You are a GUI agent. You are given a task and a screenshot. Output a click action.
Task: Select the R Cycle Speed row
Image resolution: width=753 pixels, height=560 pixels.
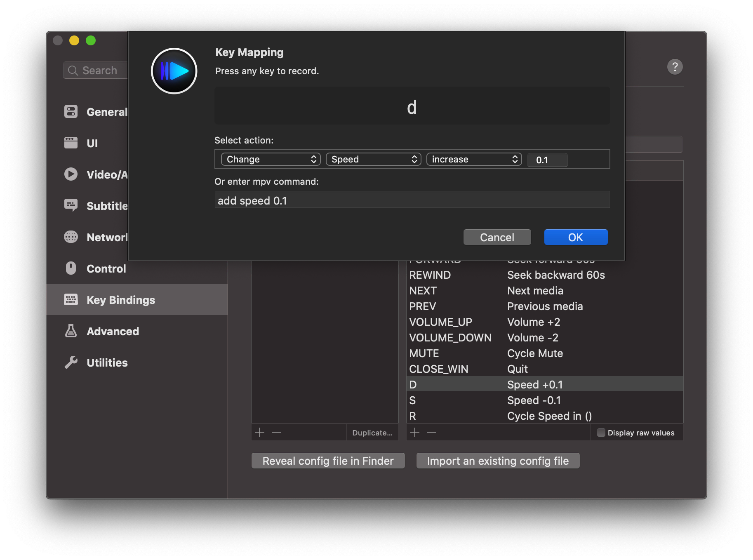[x=544, y=416]
